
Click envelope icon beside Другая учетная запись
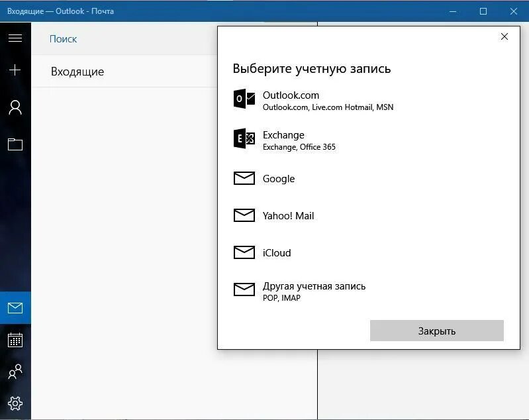tap(244, 289)
